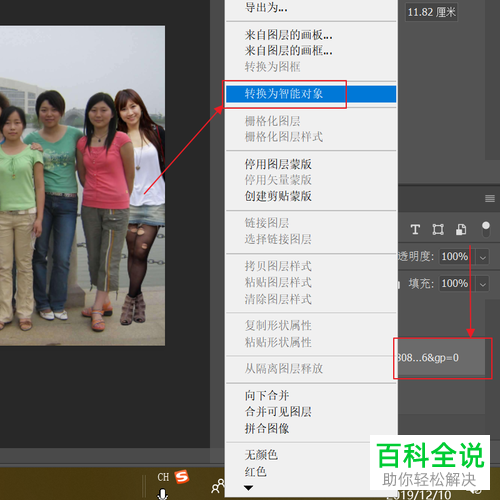Open the Layers panel options menu icon
Image resolution: width=500 pixels, height=500 pixels.
click(490, 199)
